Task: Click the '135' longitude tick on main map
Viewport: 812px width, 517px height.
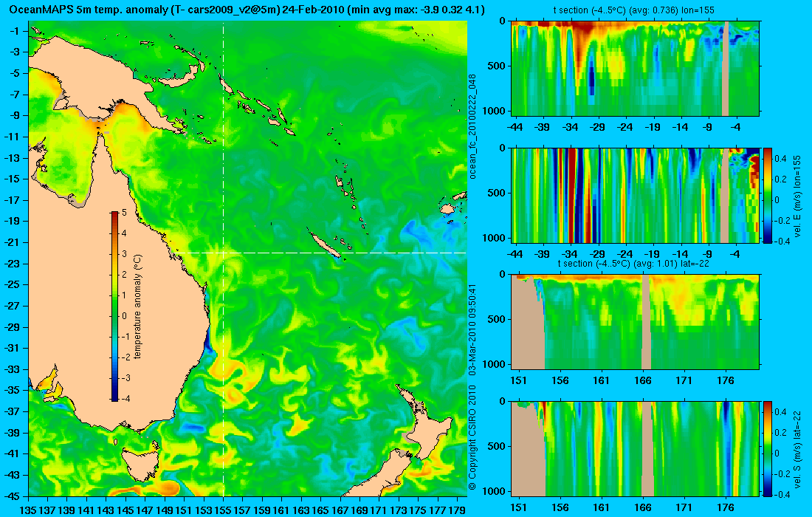Action: coord(29,510)
